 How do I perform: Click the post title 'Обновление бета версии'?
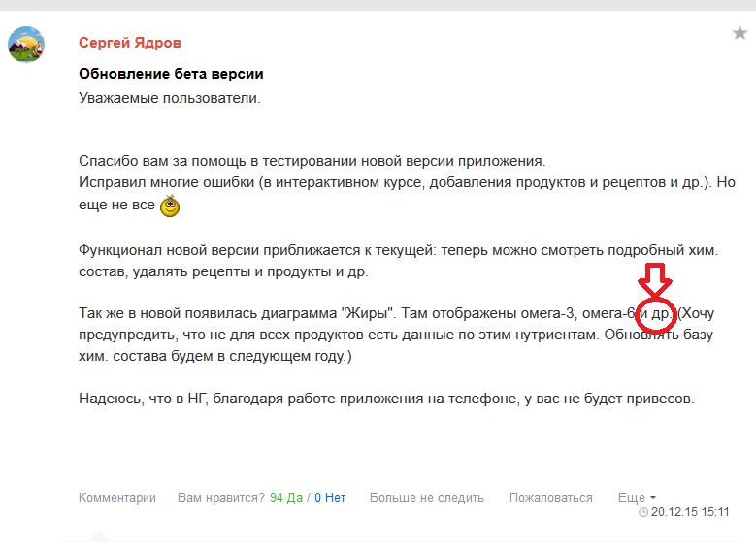171,74
